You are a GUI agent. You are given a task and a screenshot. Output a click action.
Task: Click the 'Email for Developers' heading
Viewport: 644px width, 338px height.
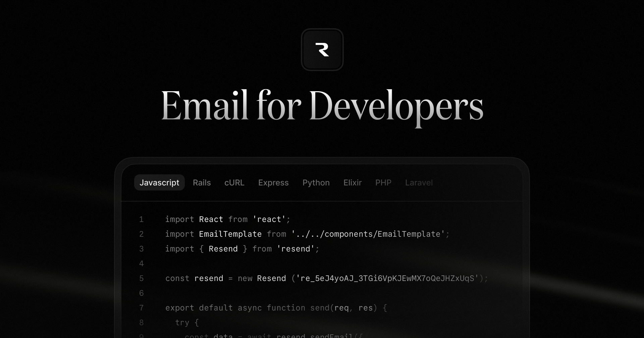coord(322,106)
